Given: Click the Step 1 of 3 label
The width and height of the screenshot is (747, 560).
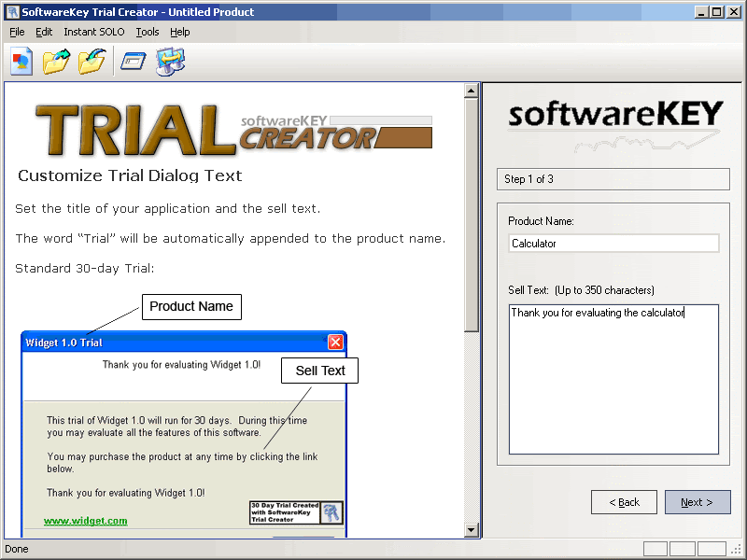Looking at the screenshot, I should tap(529, 179).
